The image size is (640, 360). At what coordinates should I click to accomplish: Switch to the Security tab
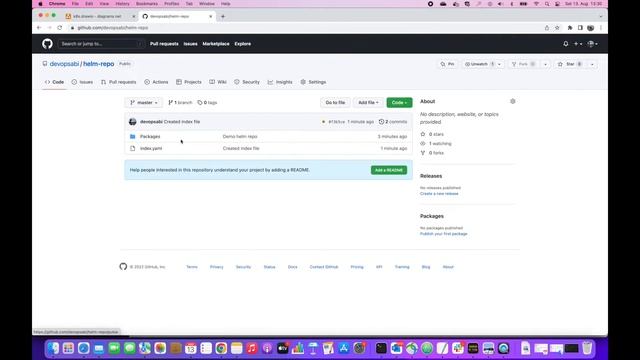[247, 82]
